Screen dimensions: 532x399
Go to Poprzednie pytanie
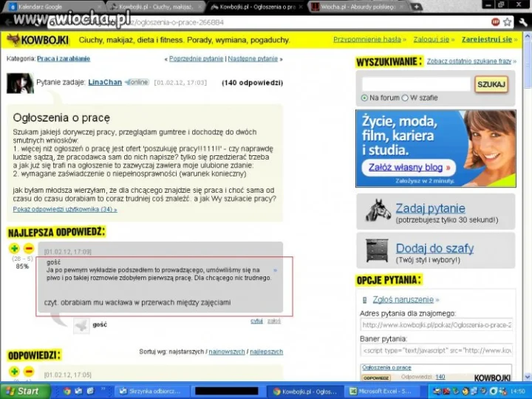[196, 58]
